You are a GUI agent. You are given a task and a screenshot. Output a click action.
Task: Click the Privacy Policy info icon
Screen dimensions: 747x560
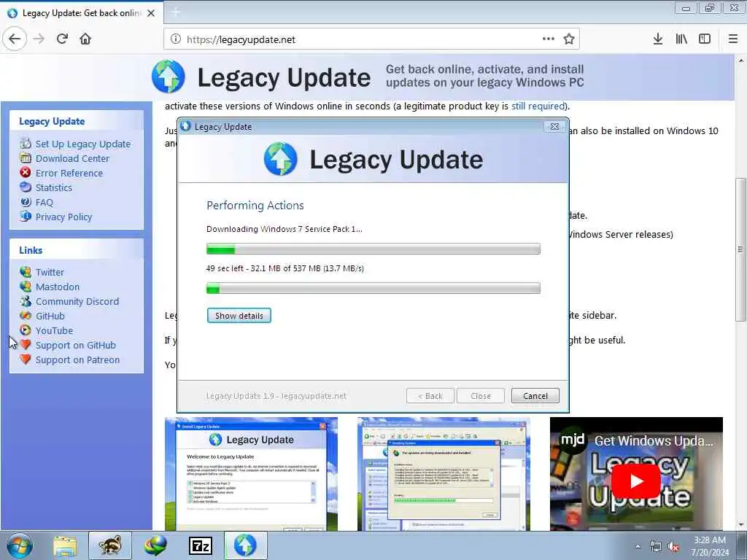click(x=26, y=217)
